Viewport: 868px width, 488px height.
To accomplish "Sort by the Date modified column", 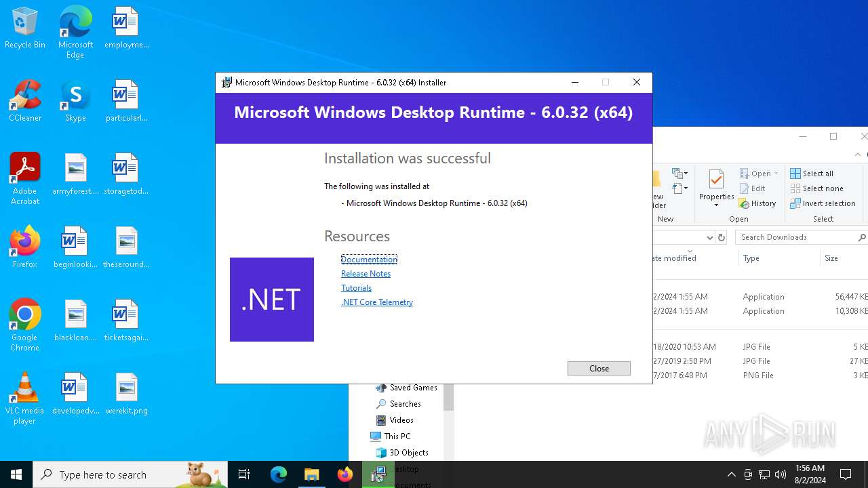I will point(695,258).
